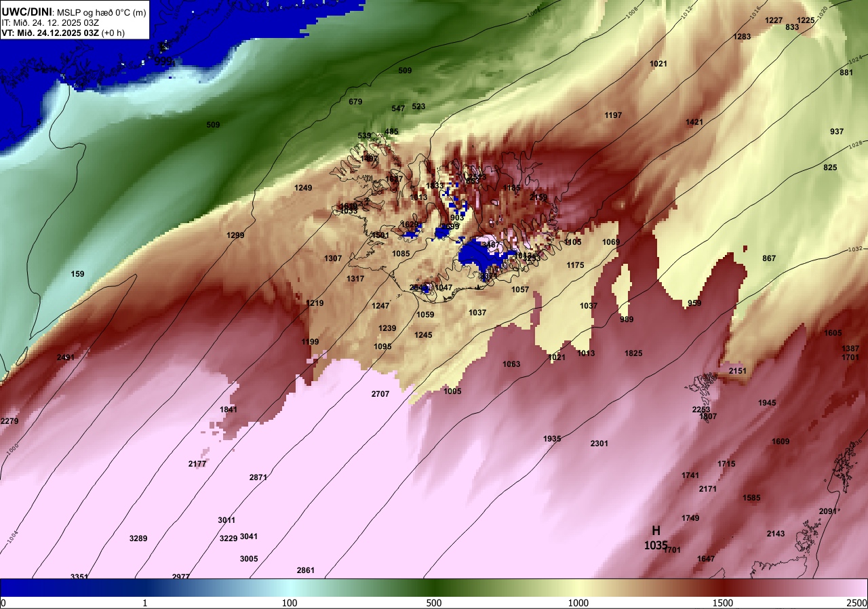Click the value 2707 in the pink area
The image size is (868, 609).
point(380,394)
